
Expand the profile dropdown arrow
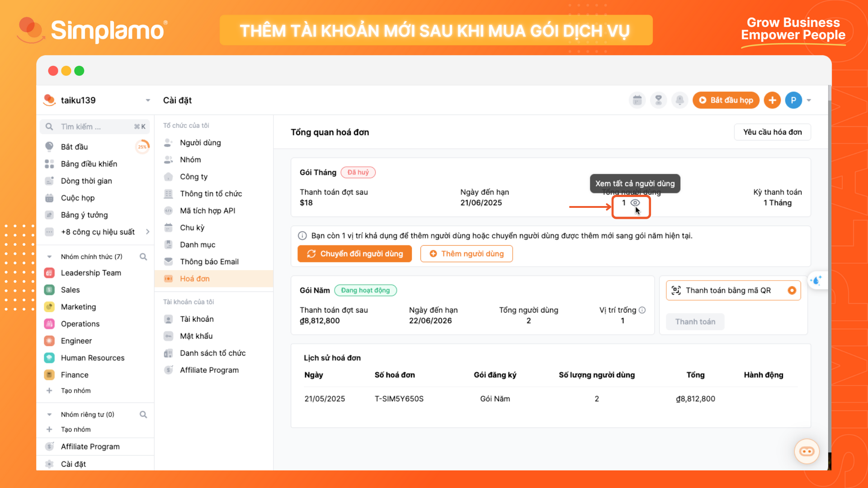pos(809,100)
